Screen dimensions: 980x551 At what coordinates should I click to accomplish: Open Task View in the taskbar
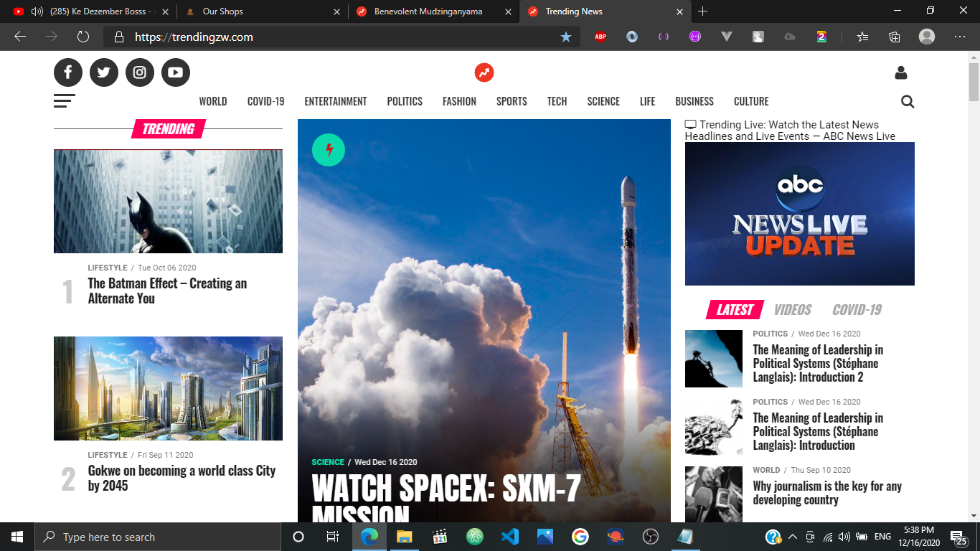click(x=333, y=537)
